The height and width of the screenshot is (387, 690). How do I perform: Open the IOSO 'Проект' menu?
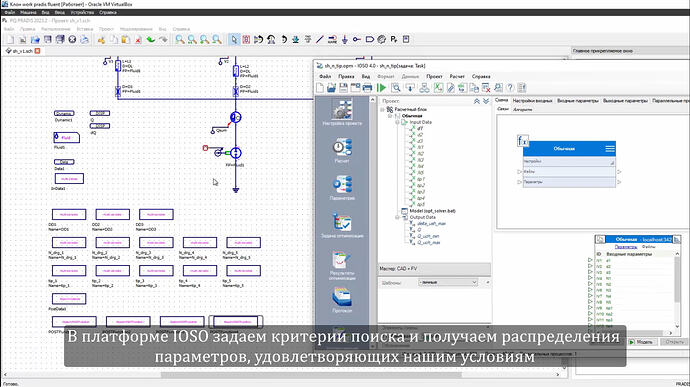pos(434,77)
